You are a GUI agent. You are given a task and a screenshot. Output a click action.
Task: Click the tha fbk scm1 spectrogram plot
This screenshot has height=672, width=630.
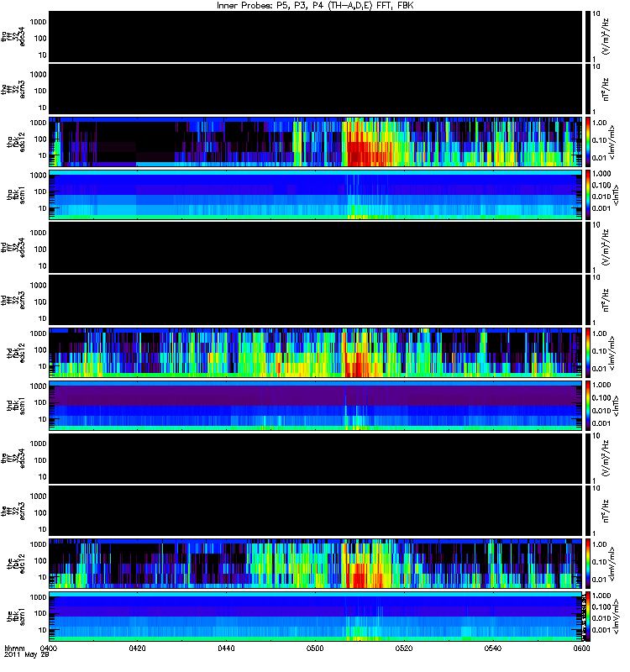(315, 194)
